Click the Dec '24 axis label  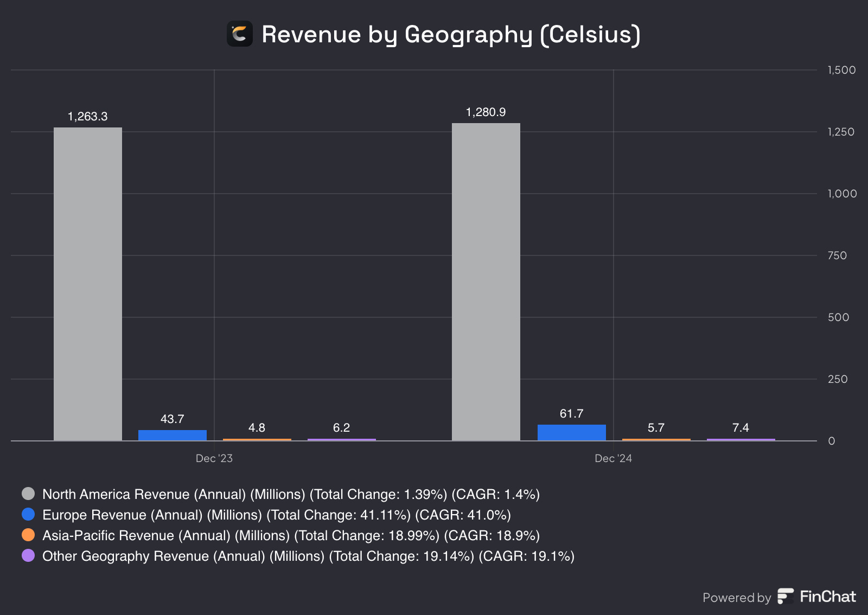(614, 458)
